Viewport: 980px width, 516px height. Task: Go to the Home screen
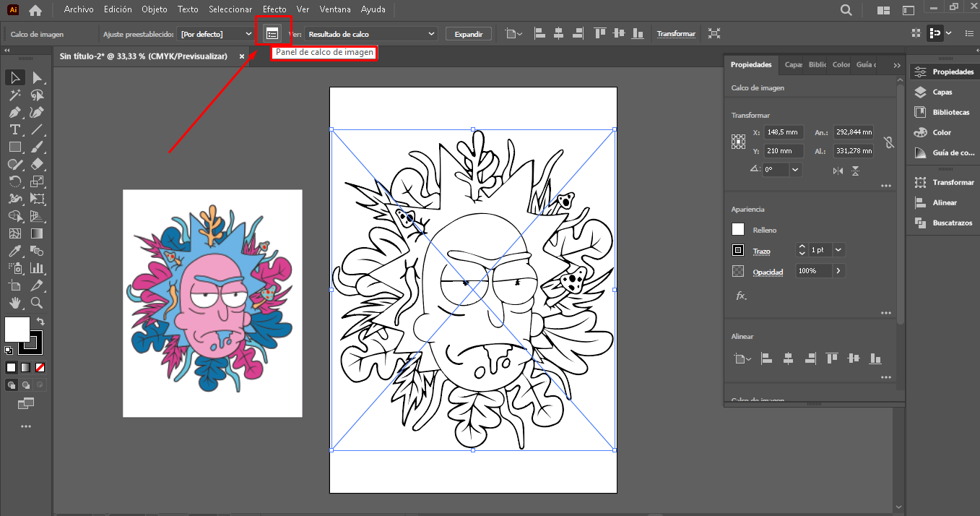click(35, 10)
